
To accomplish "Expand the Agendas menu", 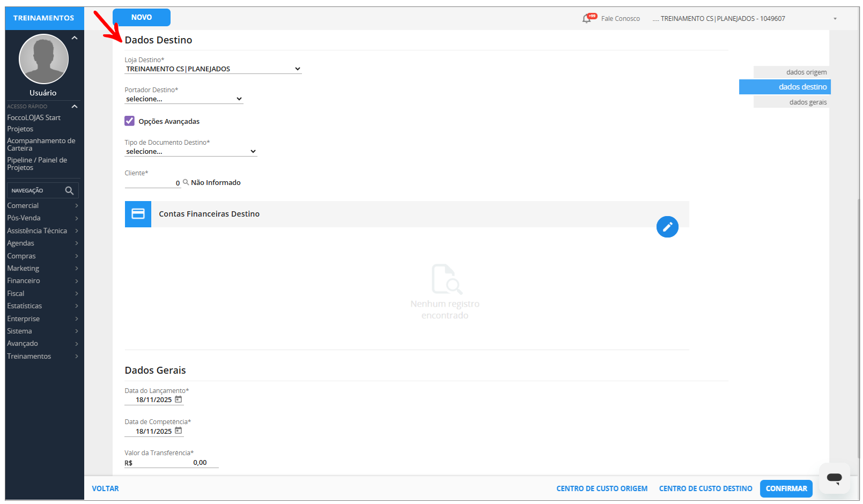I will 43,243.
